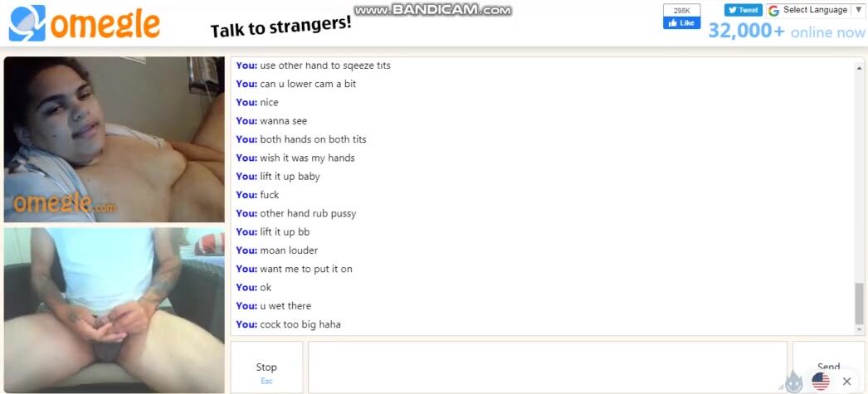Click the Twitter bird icon in Tweet button

tap(733, 10)
